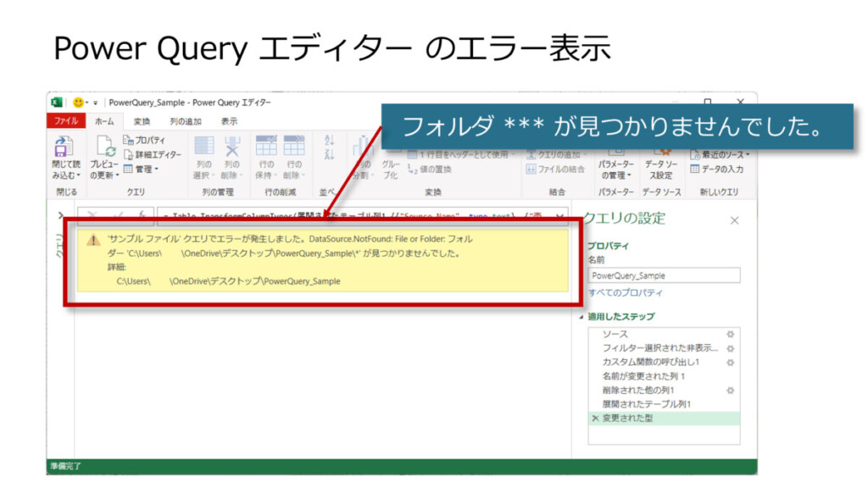Click the 列の選択 (Choose Columns) icon

click(x=204, y=146)
